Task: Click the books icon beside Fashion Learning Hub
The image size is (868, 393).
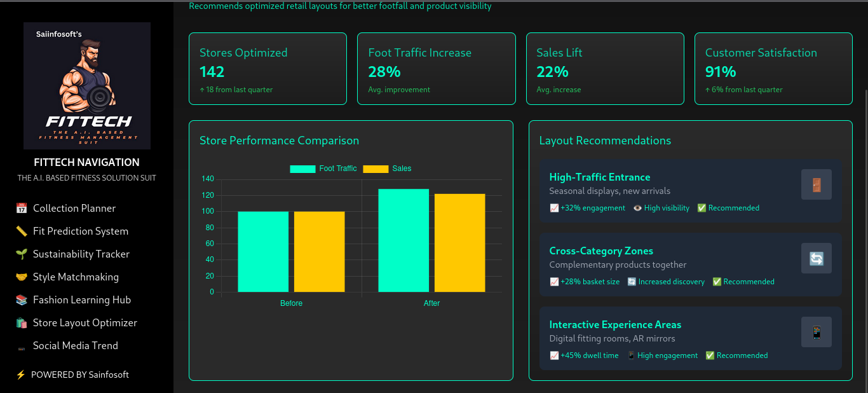Action: pyautogui.click(x=21, y=300)
